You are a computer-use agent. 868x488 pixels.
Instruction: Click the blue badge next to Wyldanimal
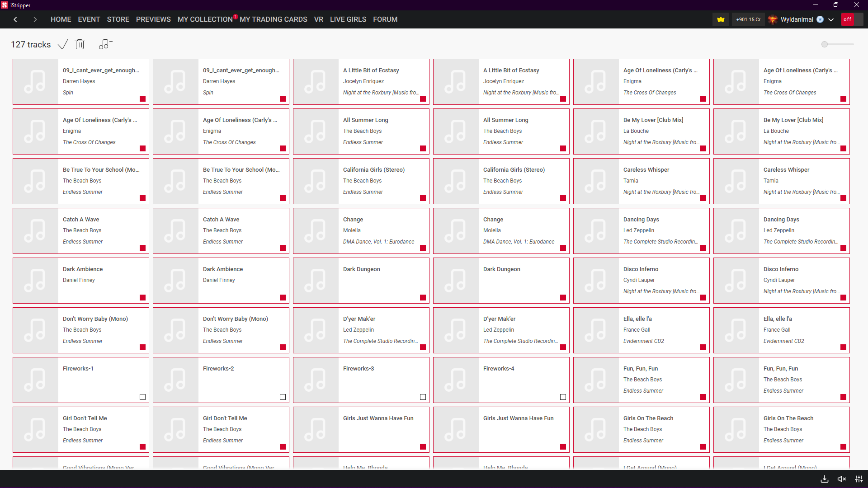click(820, 19)
